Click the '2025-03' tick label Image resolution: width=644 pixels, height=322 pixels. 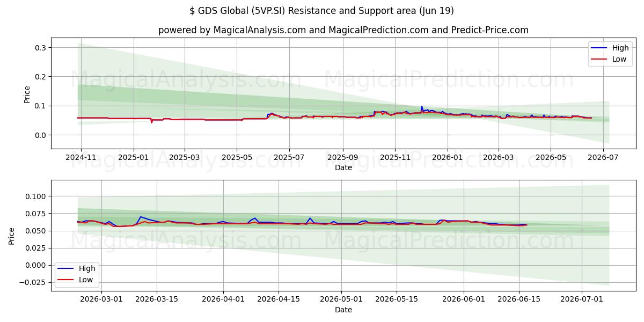pos(185,158)
